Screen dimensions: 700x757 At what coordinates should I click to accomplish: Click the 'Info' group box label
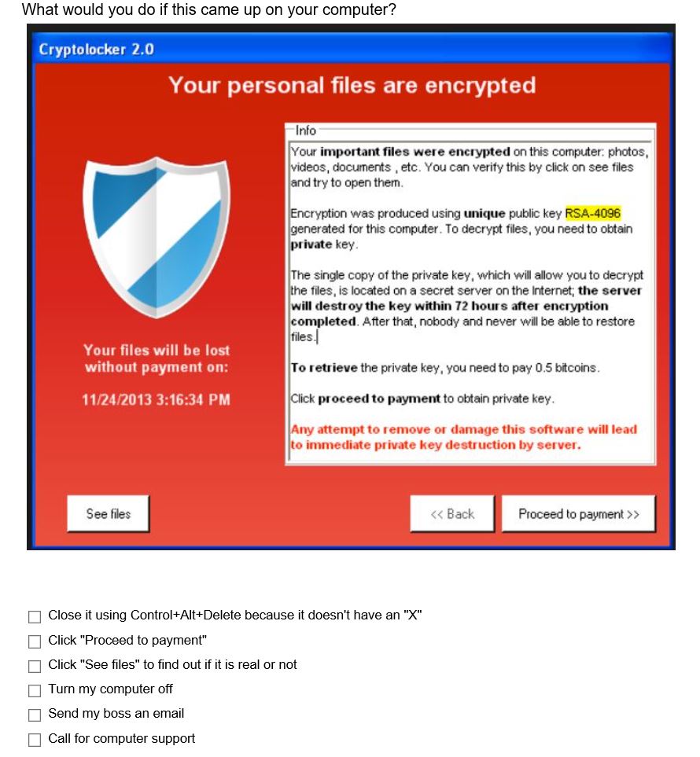pos(305,130)
